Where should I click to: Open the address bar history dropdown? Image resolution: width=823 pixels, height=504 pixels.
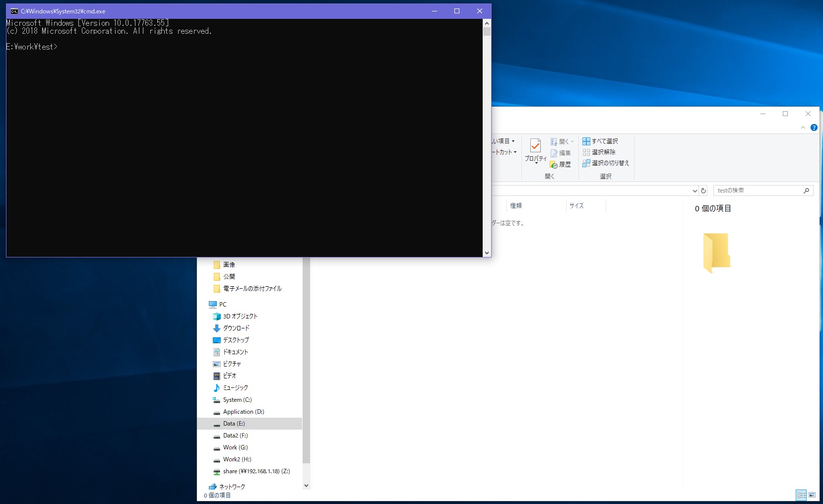click(x=695, y=190)
